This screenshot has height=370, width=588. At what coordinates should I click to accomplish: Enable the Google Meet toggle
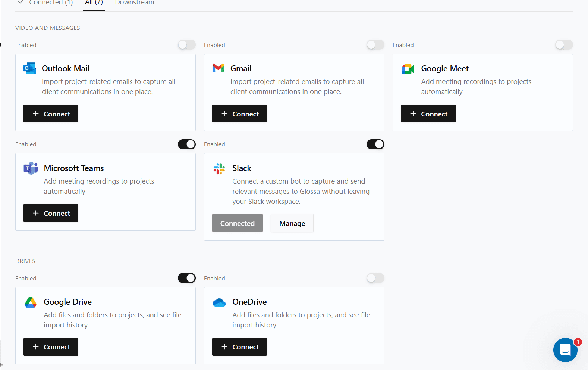(x=564, y=45)
